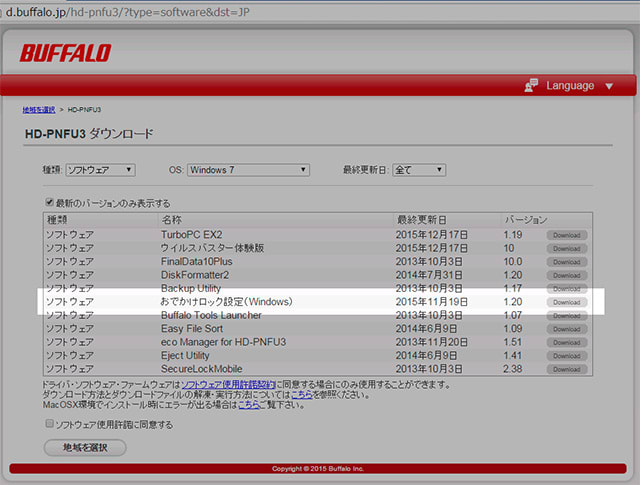640x485 pixels.
Task: Open the 最終更新日 全て dropdown
Action: click(x=419, y=170)
